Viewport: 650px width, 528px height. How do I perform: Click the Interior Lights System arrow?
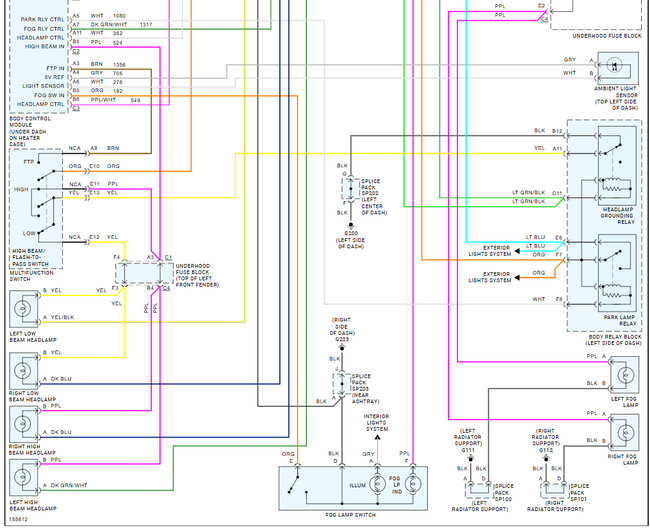pyautogui.click(x=377, y=437)
